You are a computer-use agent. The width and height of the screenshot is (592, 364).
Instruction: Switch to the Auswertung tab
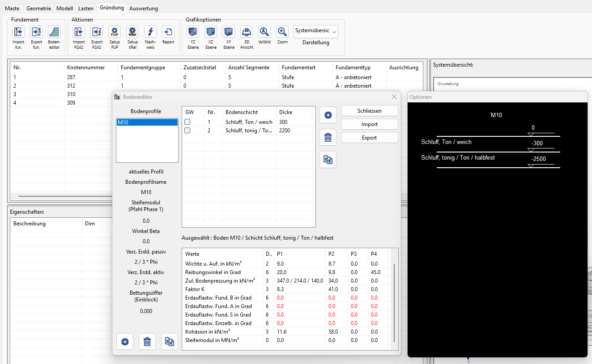coord(143,8)
